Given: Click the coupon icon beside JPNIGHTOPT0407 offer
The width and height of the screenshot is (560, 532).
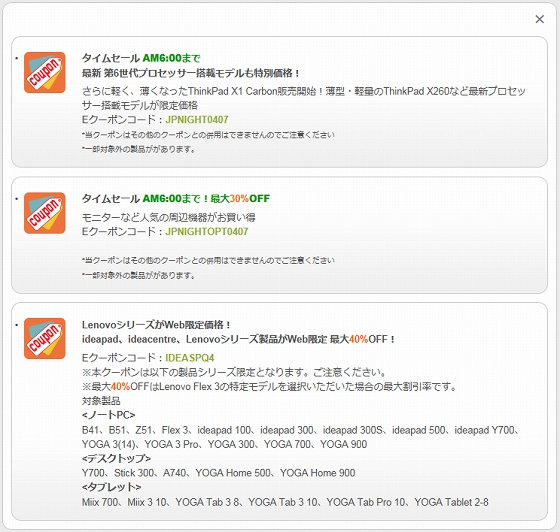Looking at the screenshot, I should pos(45,213).
